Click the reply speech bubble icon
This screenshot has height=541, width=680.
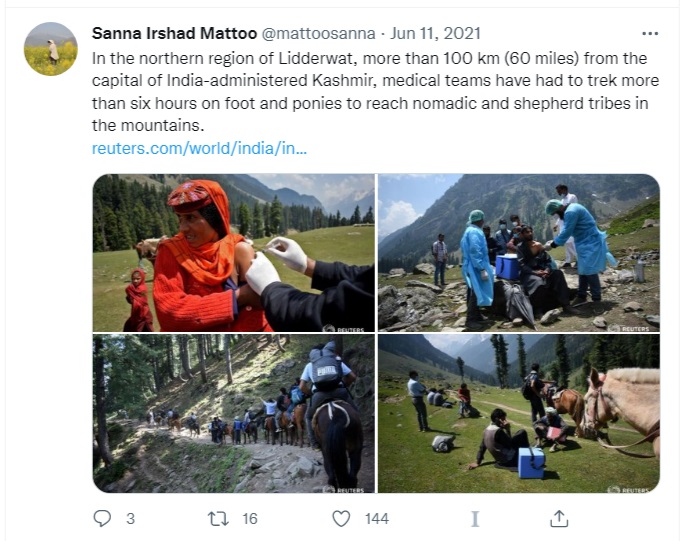102,518
